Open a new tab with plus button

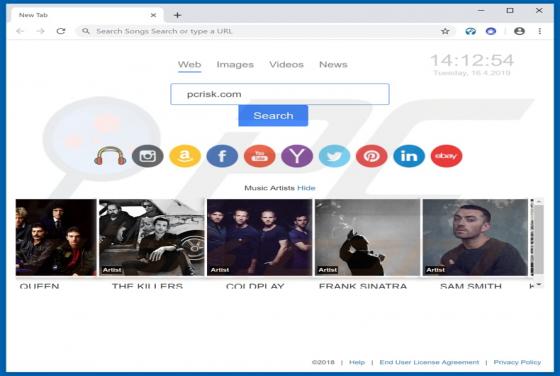click(178, 15)
